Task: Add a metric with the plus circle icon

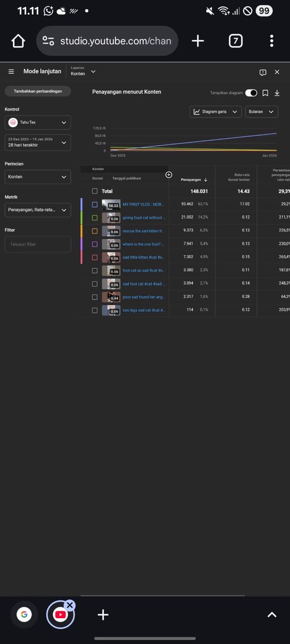Action: coord(169,174)
